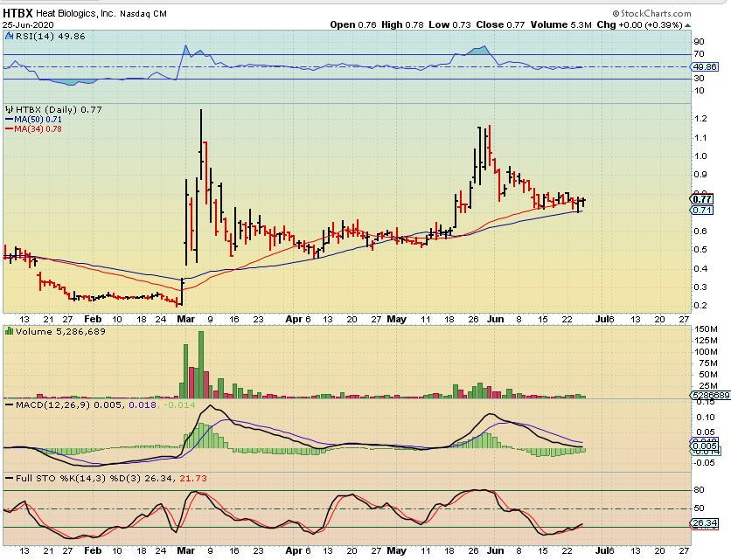This screenshot has height=560, width=731.
Task: Click the Heat Biologics, Inc. company name
Action: (75, 13)
